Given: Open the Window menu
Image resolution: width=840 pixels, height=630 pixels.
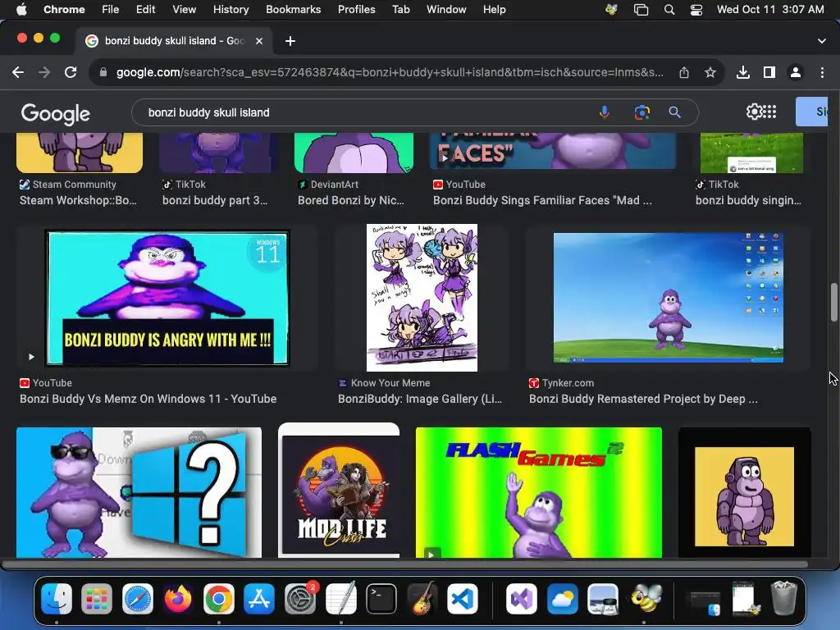Looking at the screenshot, I should [x=446, y=9].
